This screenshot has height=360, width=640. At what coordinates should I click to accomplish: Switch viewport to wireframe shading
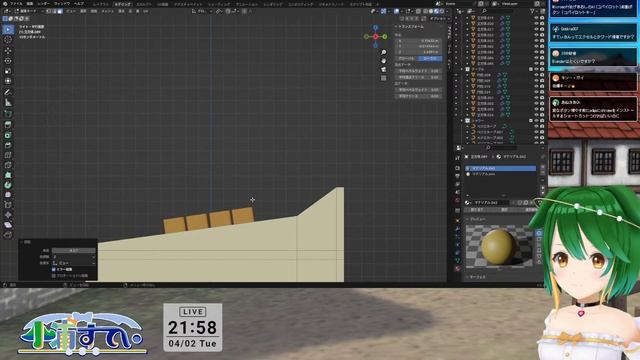tap(426, 11)
